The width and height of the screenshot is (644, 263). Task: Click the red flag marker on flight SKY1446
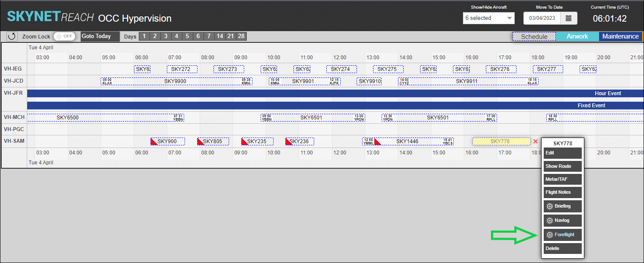coord(376,141)
